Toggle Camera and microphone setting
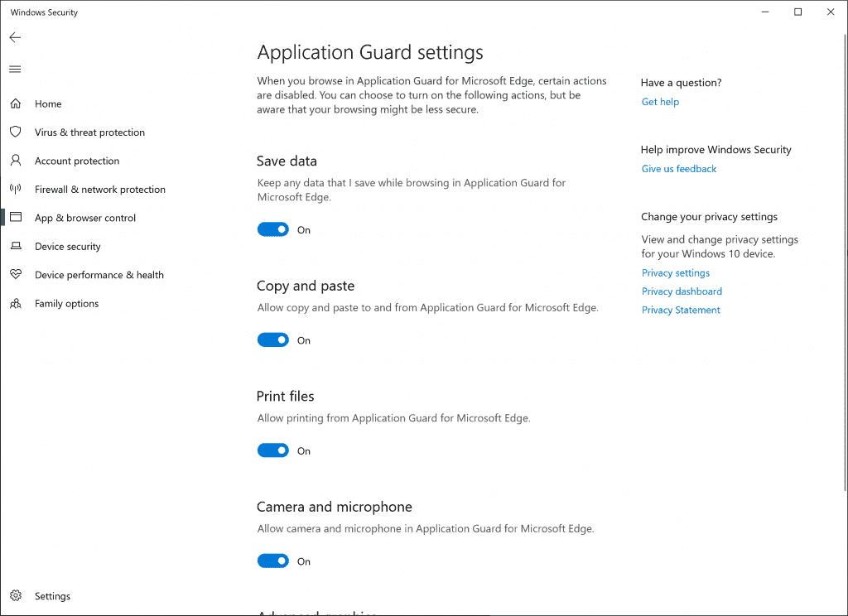 click(x=272, y=561)
